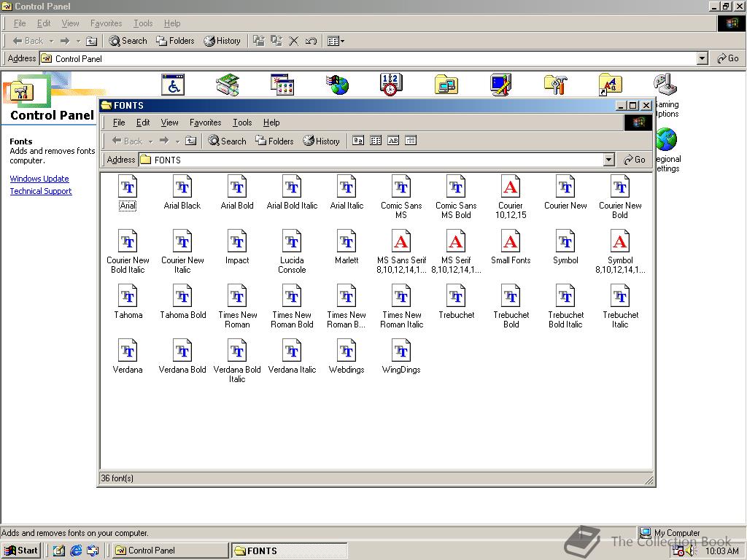Image resolution: width=747 pixels, height=560 pixels.
Task: Open Tools menu in Control Panel window
Action: 143,23
